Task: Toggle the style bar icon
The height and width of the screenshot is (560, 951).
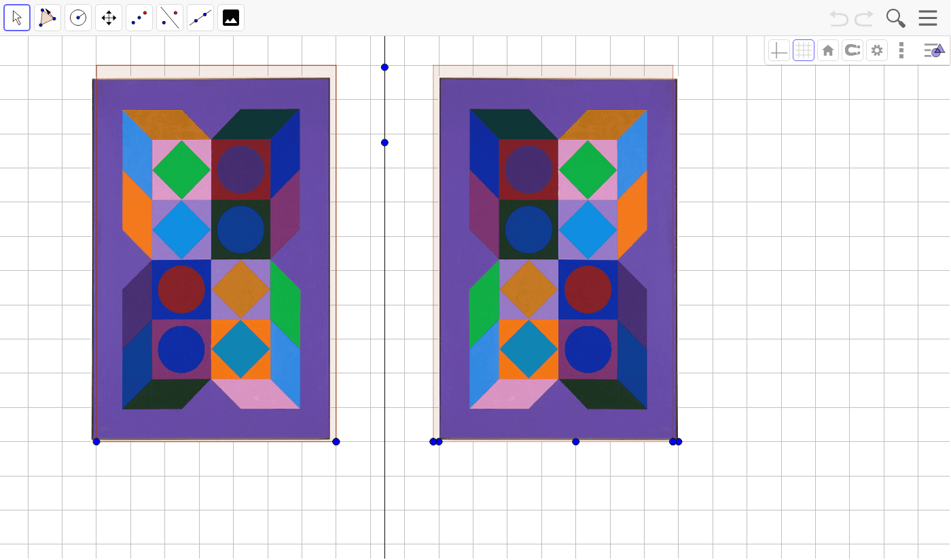Action: pyautogui.click(x=934, y=50)
